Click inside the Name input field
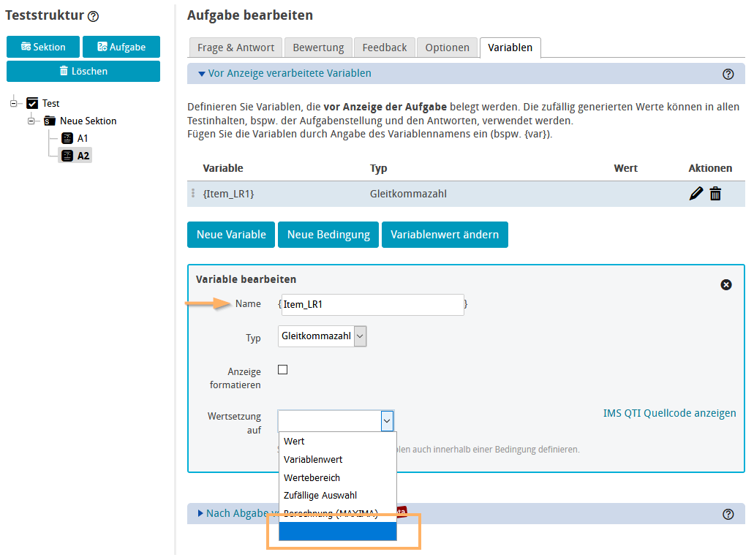The image size is (754, 560). point(372,304)
